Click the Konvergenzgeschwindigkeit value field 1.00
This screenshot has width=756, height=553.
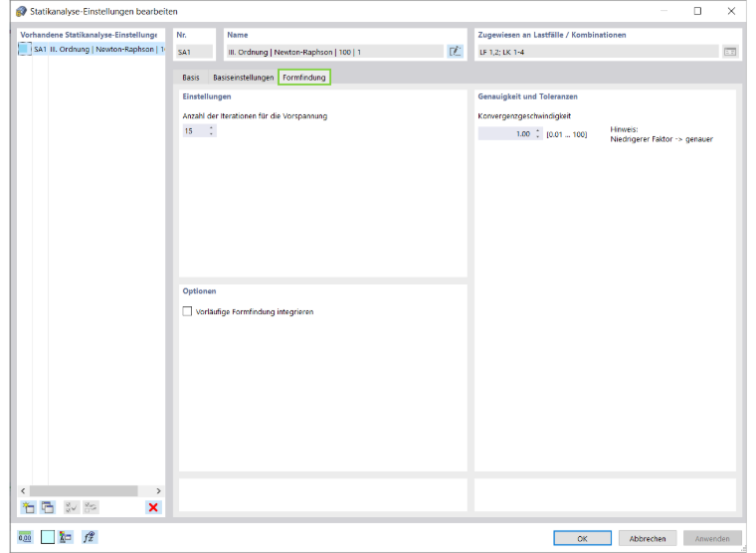click(x=505, y=134)
